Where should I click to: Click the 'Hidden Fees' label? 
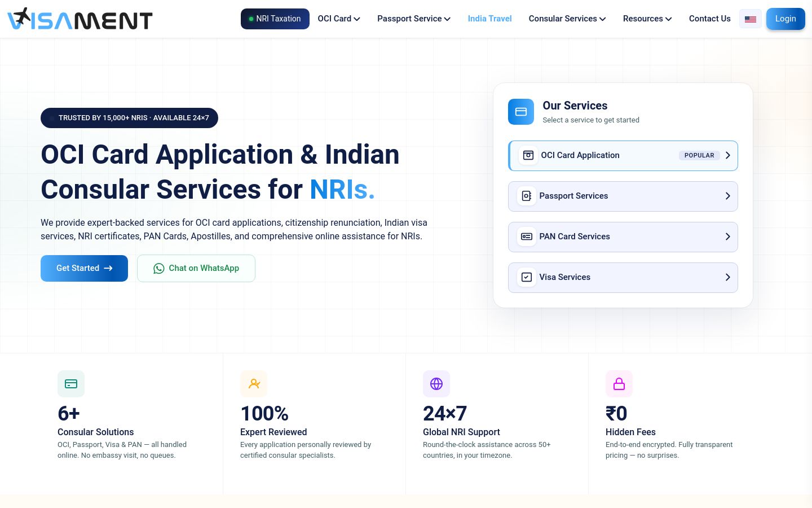point(630,432)
